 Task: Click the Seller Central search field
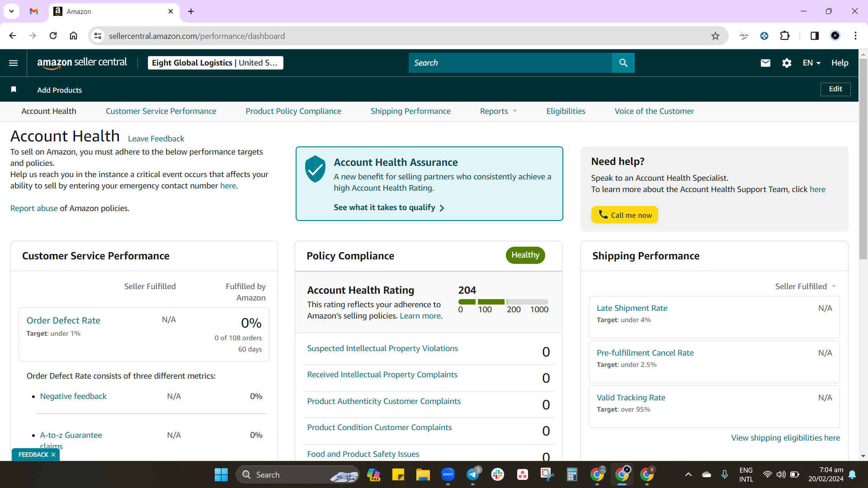(510, 63)
